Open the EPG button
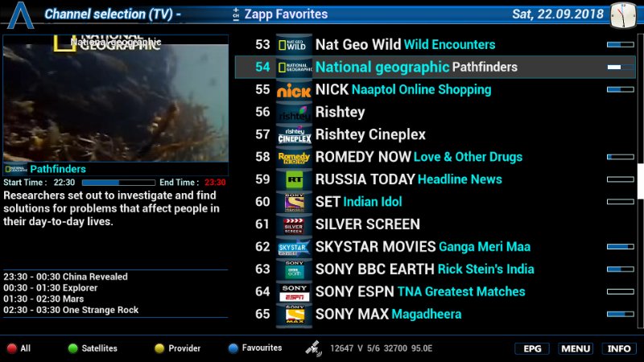 pyautogui.click(x=532, y=348)
